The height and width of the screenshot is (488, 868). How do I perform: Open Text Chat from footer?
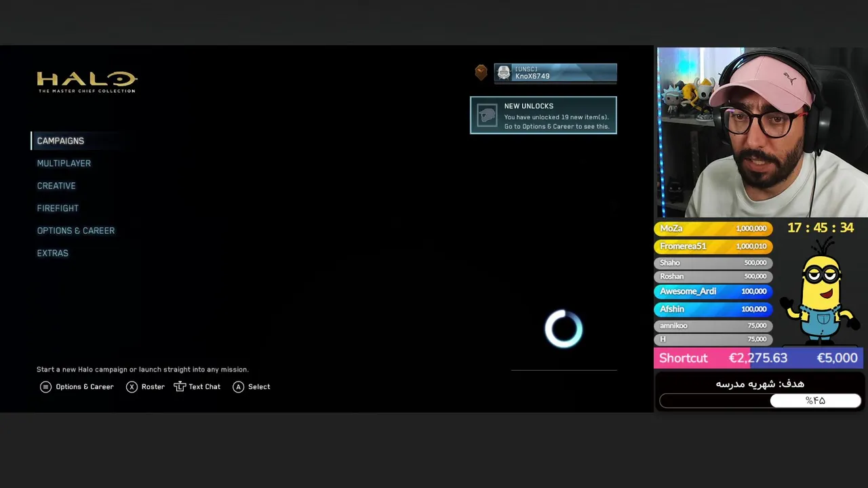[x=197, y=387]
